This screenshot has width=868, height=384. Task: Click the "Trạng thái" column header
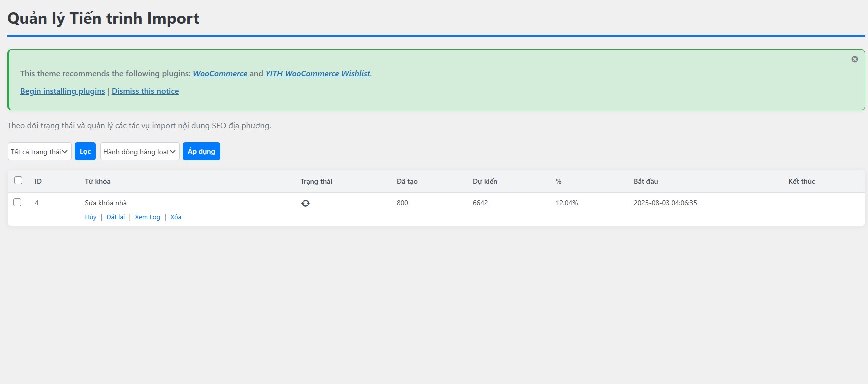(316, 181)
